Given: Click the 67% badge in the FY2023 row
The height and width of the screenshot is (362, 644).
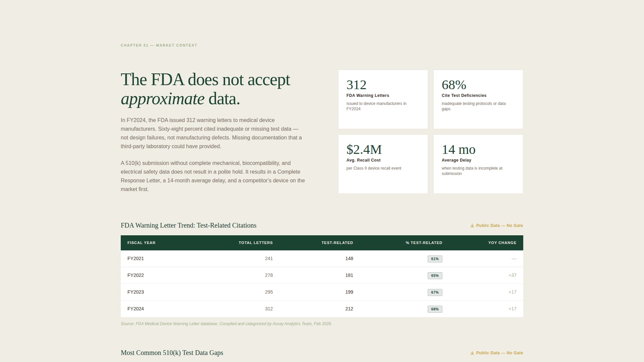Looking at the screenshot, I should (435, 292).
